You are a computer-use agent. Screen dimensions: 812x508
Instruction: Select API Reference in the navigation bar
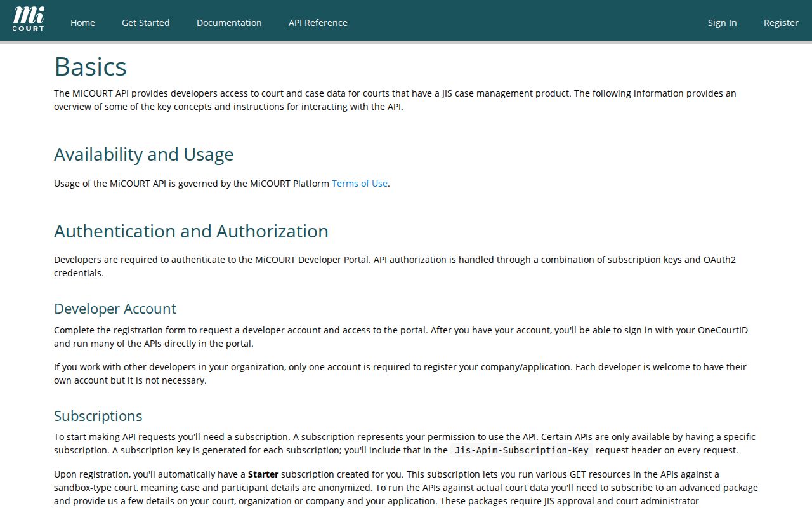click(x=318, y=23)
